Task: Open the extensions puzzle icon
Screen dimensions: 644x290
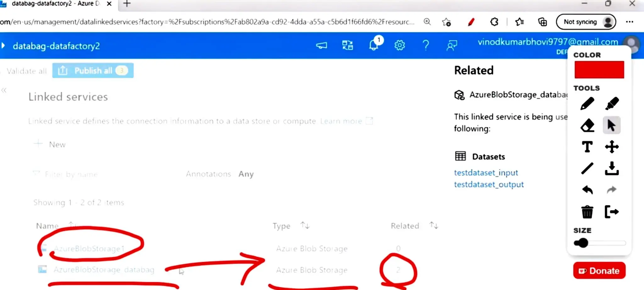Action: (x=494, y=22)
